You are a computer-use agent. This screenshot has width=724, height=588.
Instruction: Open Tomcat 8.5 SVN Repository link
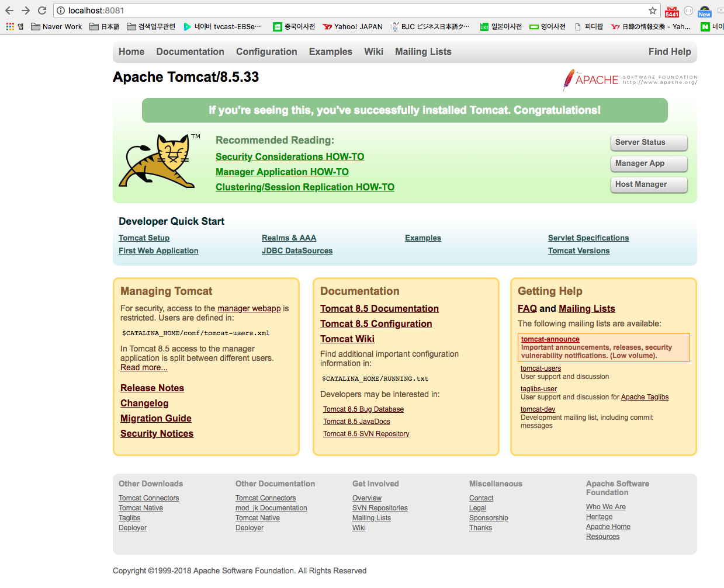click(x=366, y=434)
